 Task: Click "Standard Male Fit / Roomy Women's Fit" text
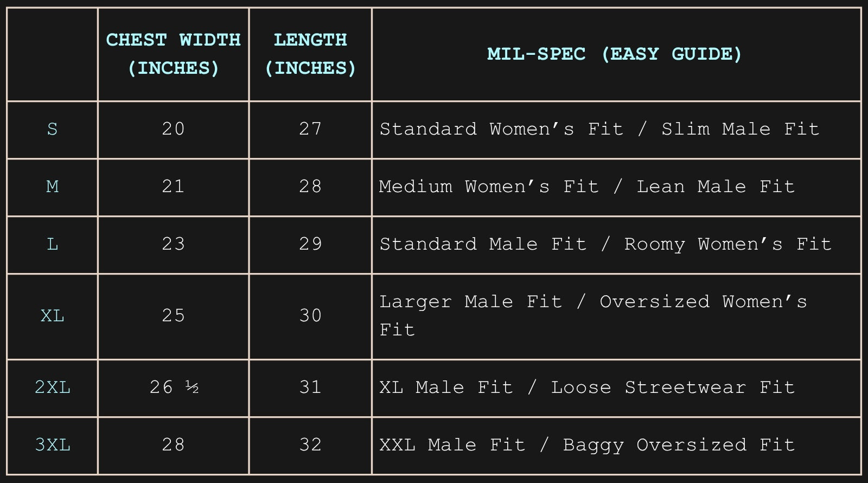[605, 244]
